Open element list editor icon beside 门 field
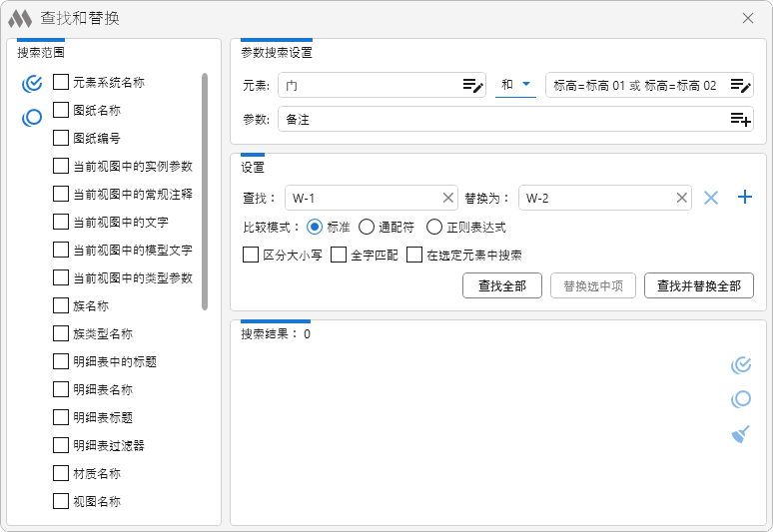 472,86
